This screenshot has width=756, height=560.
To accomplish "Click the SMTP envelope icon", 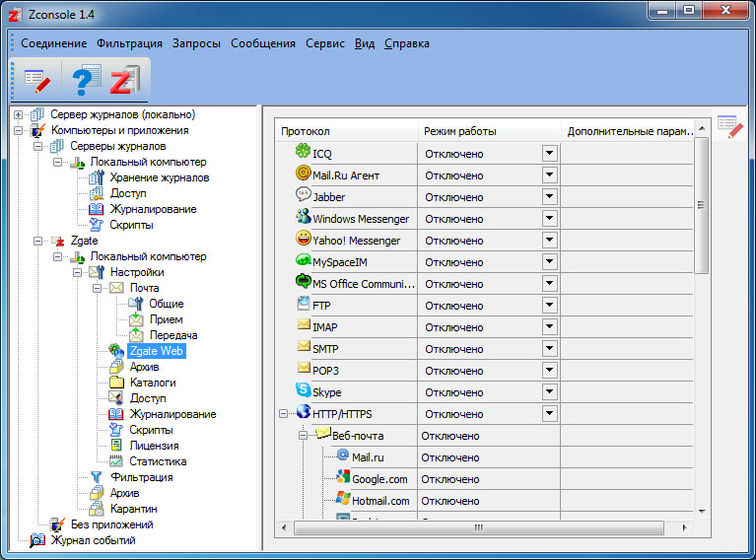I will tap(304, 346).
